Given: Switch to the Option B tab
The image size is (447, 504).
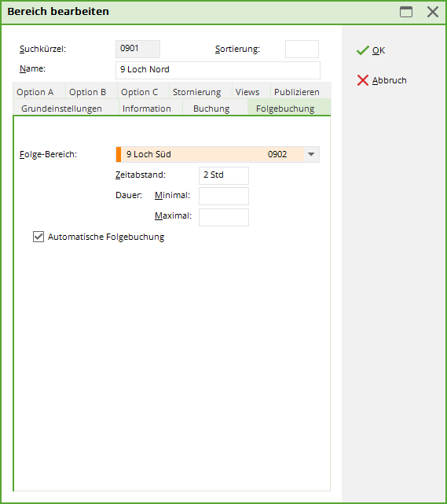Looking at the screenshot, I should click(x=88, y=92).
